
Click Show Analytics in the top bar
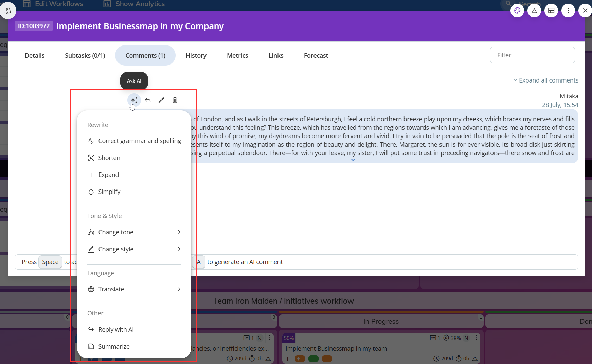point(134,4)
